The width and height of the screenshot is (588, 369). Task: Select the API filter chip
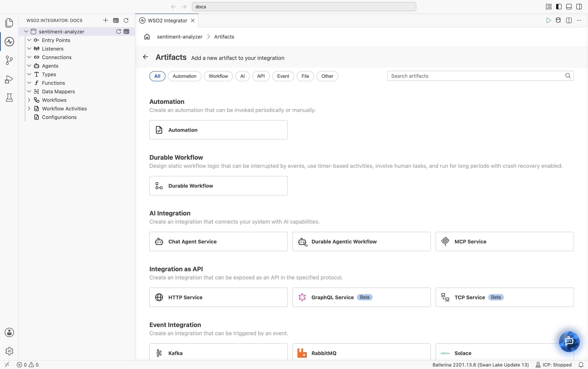[261, 76]
